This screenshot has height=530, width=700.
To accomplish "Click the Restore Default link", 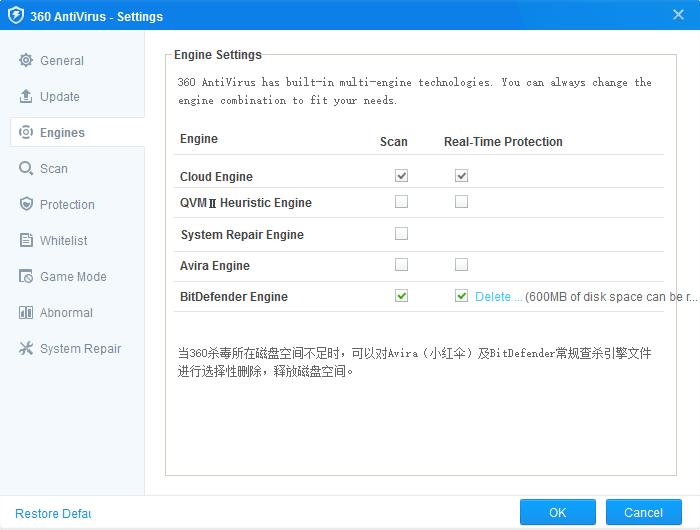I will pos(53,514).
